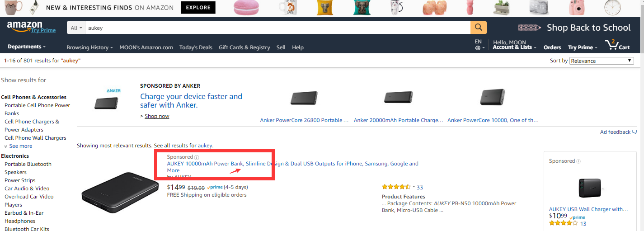Open Gift Cards & Registry menu item

tap(244, 47)
